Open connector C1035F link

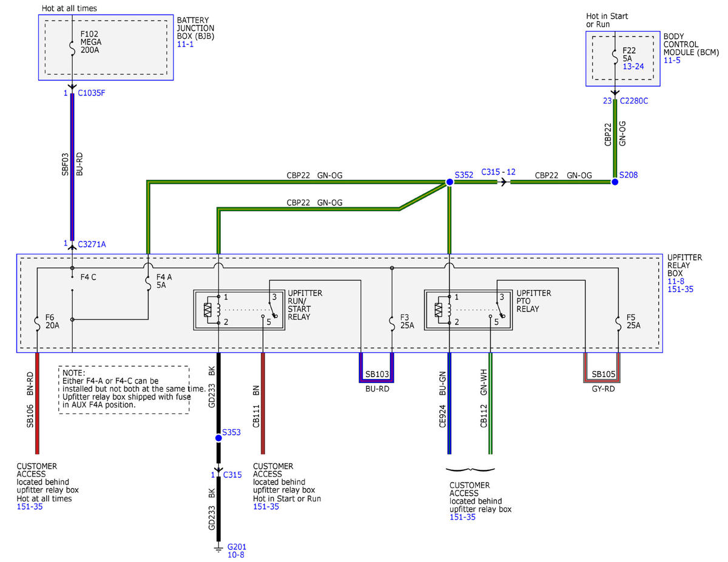coord(92,93)
